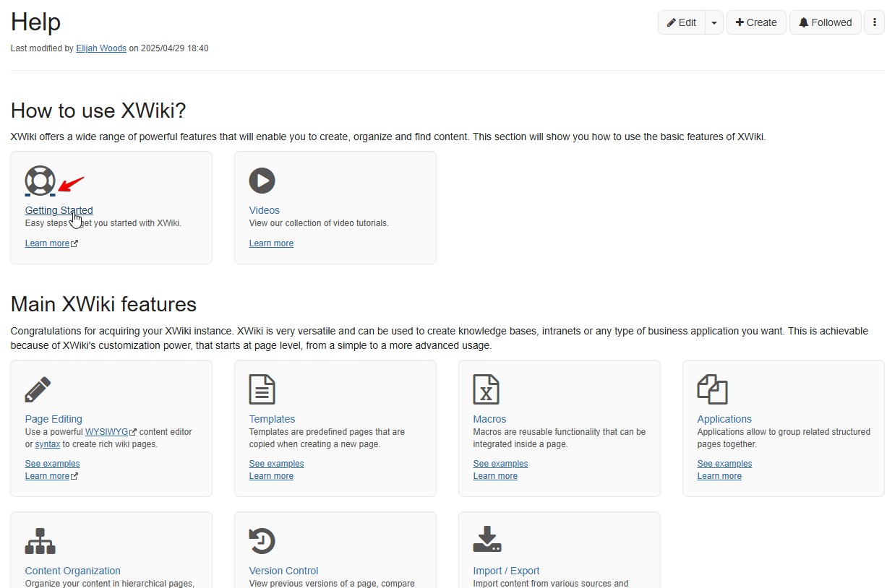Open Elijah Woods user profile link
Image resolution: width=887 pixels, height=588 pixels.
click(x=101, y=48)
